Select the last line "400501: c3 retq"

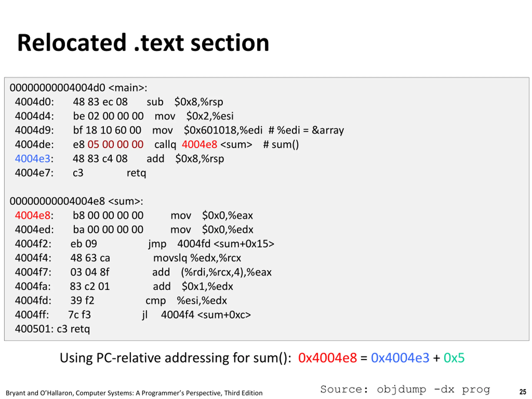(x=52, y=329)
